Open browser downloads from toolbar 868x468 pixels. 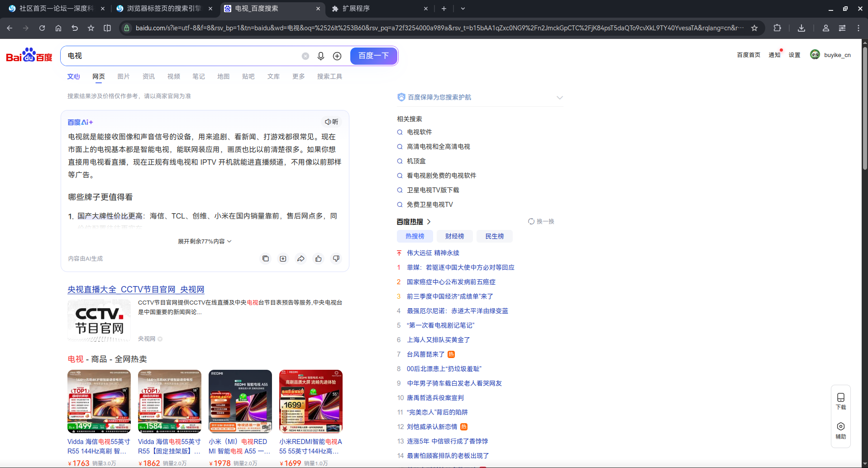point(801,28)
